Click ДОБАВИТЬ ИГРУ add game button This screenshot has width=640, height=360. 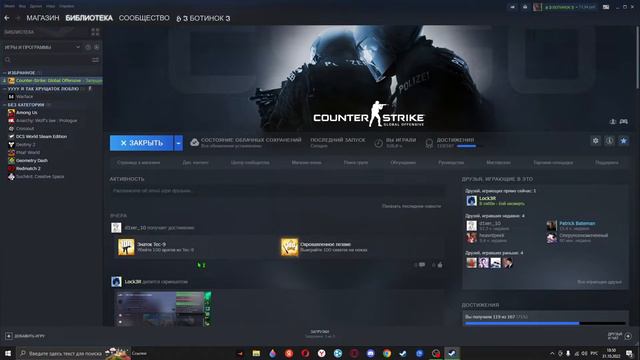(25, 336)
